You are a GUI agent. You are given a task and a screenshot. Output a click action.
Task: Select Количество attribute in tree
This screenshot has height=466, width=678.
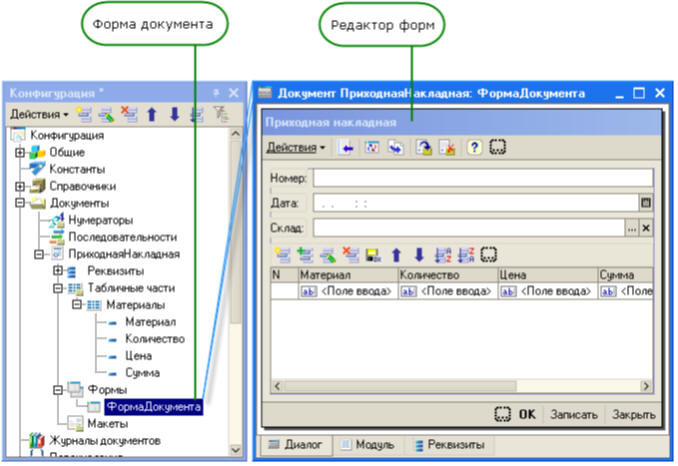(155, 339)
